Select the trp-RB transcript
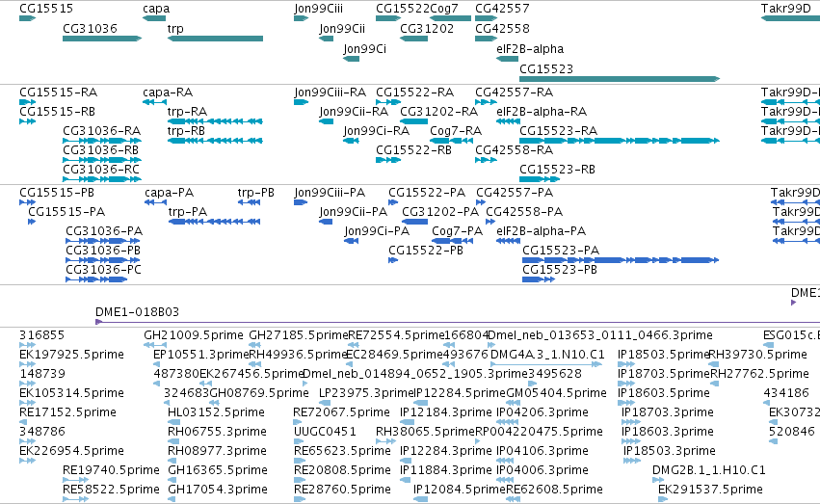The width and height of the screenshot is (820, 504). coord(215,141)
